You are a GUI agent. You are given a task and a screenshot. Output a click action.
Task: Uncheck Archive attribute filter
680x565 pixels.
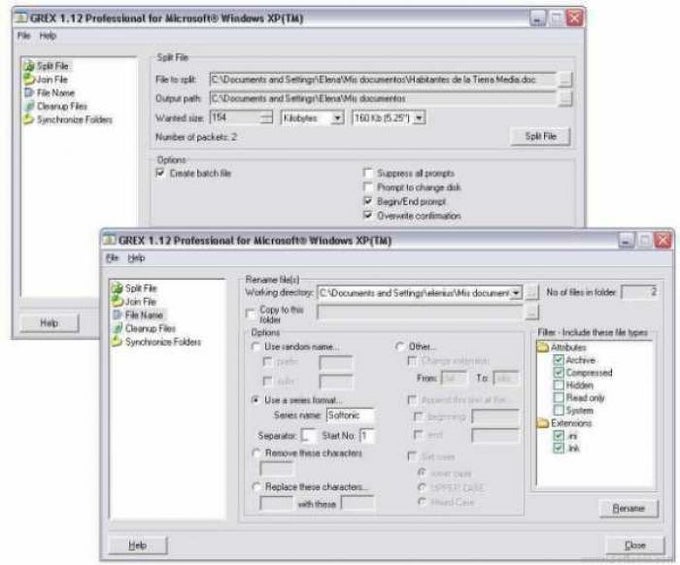click(559, 360)
